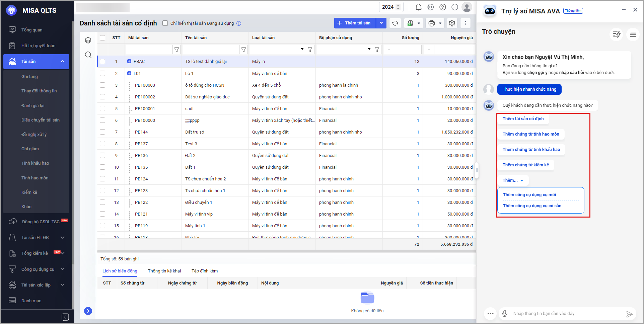The width and height of the screenshot is (644, 324).
Task: Open the dropdown arrow next to Thêm tài sản
Action: point(381,23)
